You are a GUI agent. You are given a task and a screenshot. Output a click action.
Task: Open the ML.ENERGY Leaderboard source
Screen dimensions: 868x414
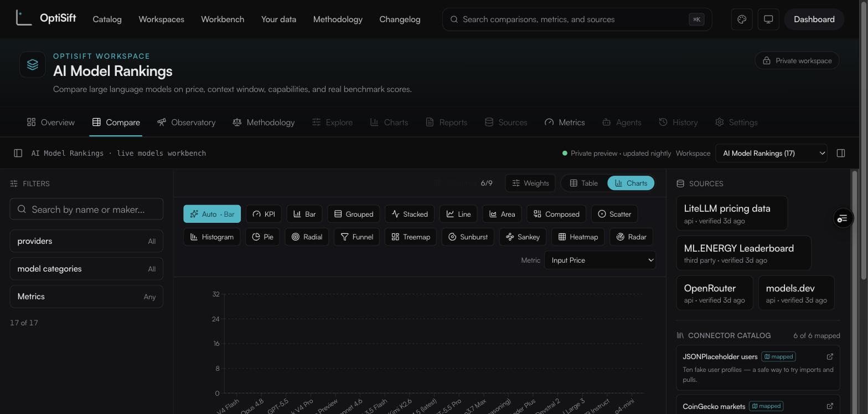tap(743, 253)
